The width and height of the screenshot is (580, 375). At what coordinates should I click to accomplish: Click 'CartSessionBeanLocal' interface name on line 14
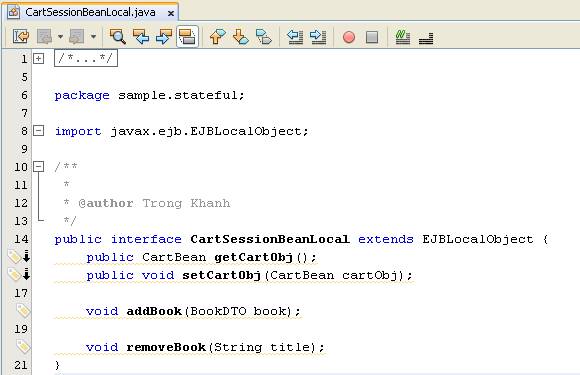270,239
